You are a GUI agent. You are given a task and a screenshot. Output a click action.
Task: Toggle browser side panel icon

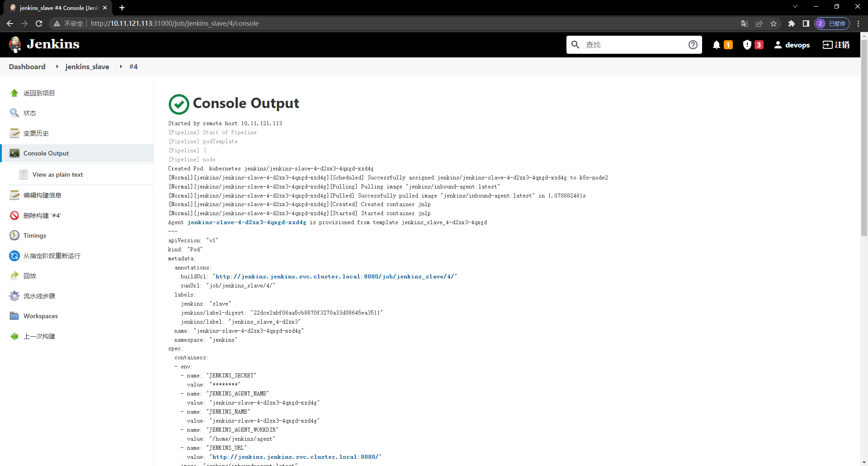(x=806, y=24)
